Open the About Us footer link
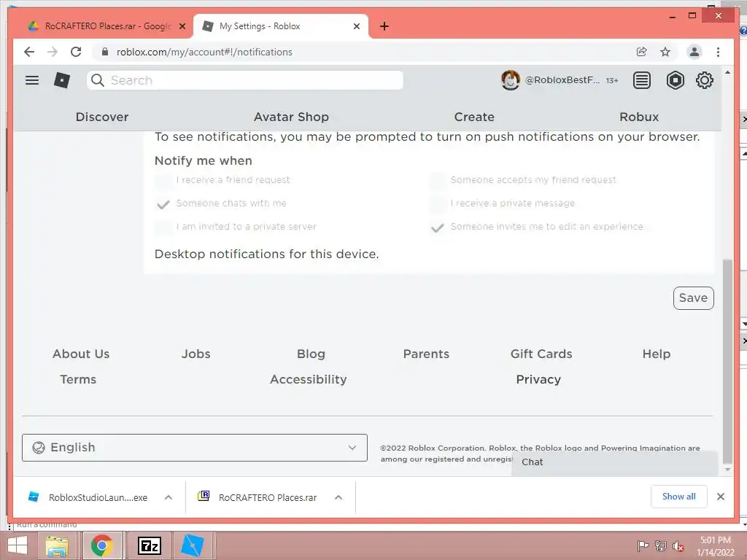Viewport: 747px width, 560px height. pos(81,354)
